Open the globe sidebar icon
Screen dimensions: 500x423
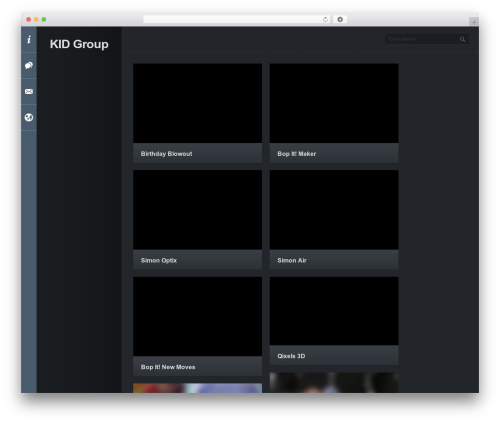click(x=29, y=117)
